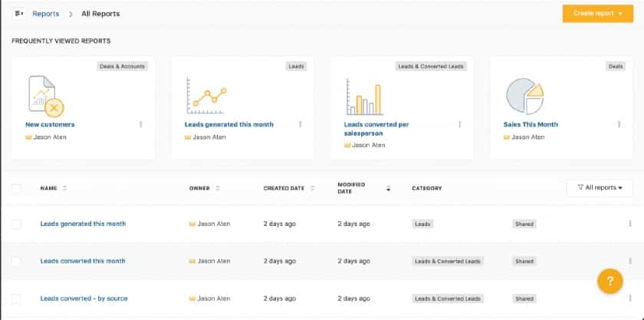Expand the Create report dropdown button
This screenshot has width=644, height=320.
pyautogui.click(x=597, y=14)
